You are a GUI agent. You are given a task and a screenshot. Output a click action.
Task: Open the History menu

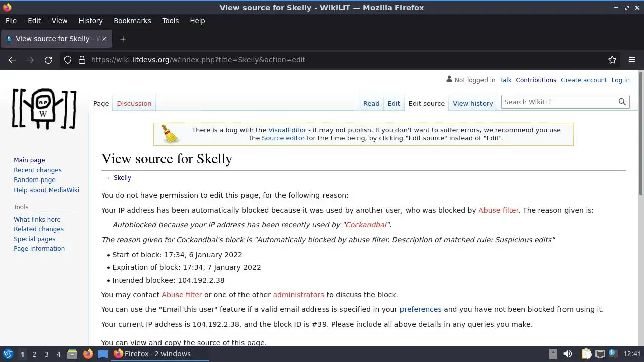click(91, 21)
